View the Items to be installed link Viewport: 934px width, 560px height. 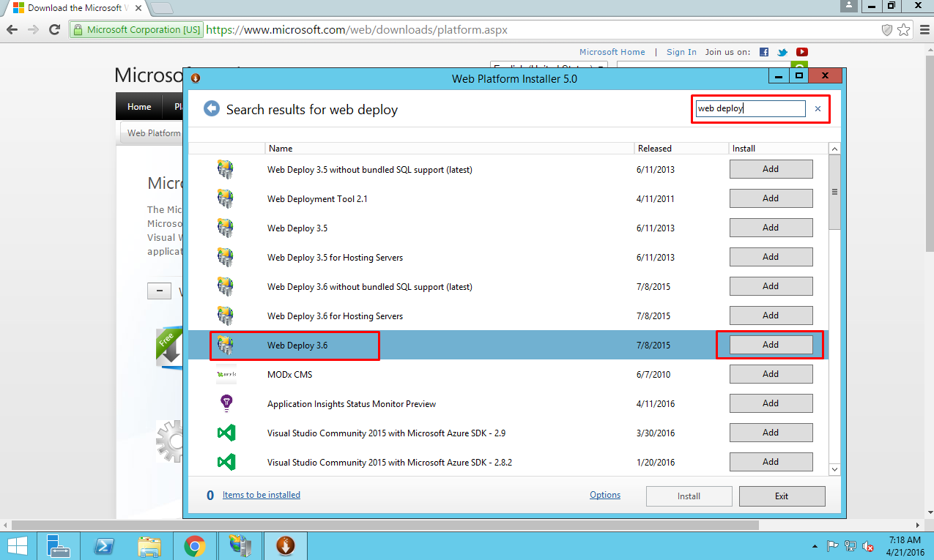coord(262,495)
